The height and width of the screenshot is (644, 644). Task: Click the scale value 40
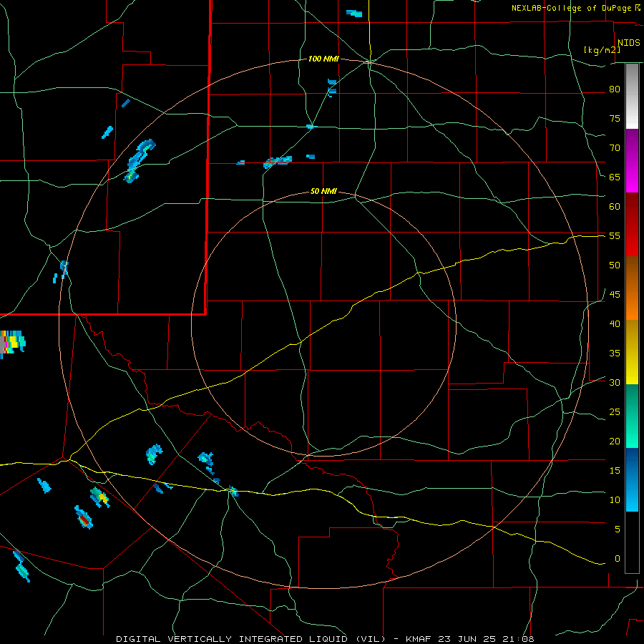pos(615,324)
